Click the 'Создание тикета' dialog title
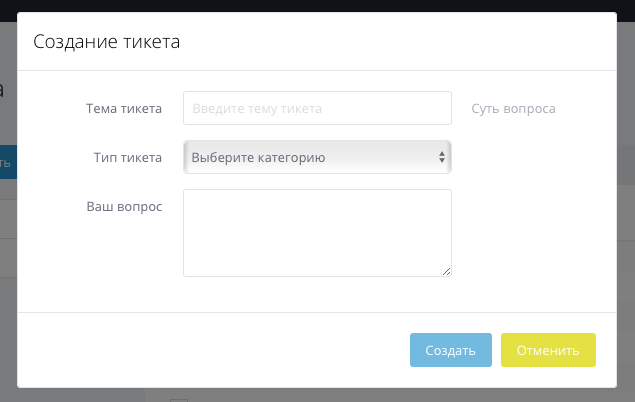The image size is (635, 402). pos(107,42)
